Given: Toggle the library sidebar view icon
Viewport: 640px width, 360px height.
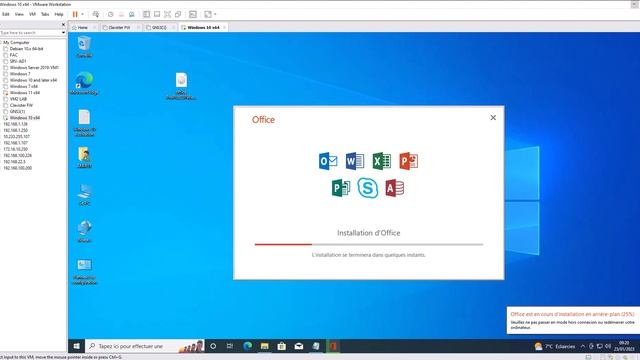Looking at the screenshot, I should [146, 14].
